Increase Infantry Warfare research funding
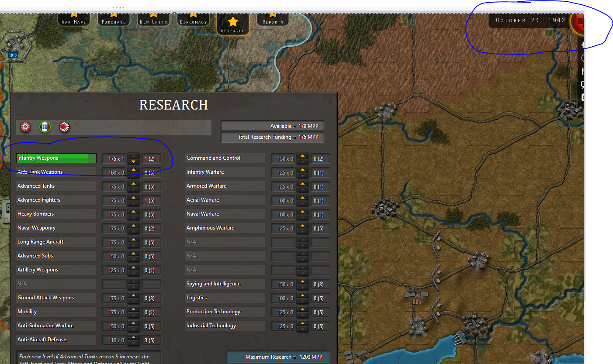This screenshot has height=364, width=613. point(303,169)
